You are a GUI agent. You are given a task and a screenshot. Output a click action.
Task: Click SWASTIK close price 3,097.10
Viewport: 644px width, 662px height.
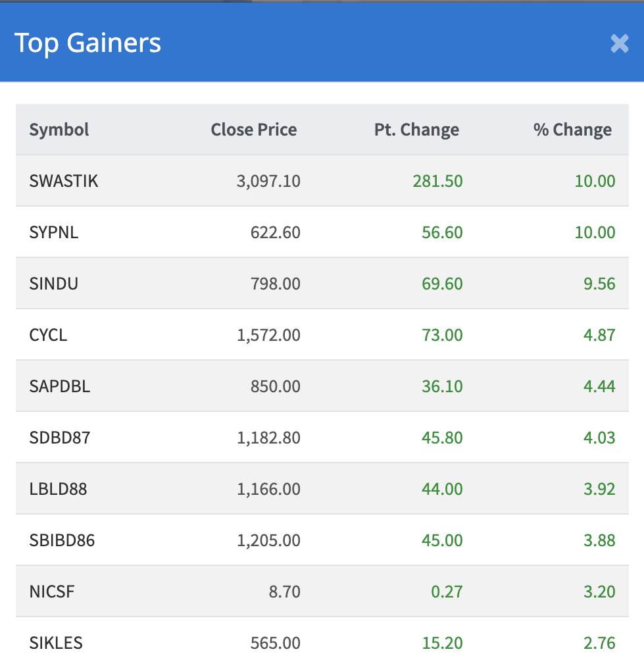[x=268, y=181]
